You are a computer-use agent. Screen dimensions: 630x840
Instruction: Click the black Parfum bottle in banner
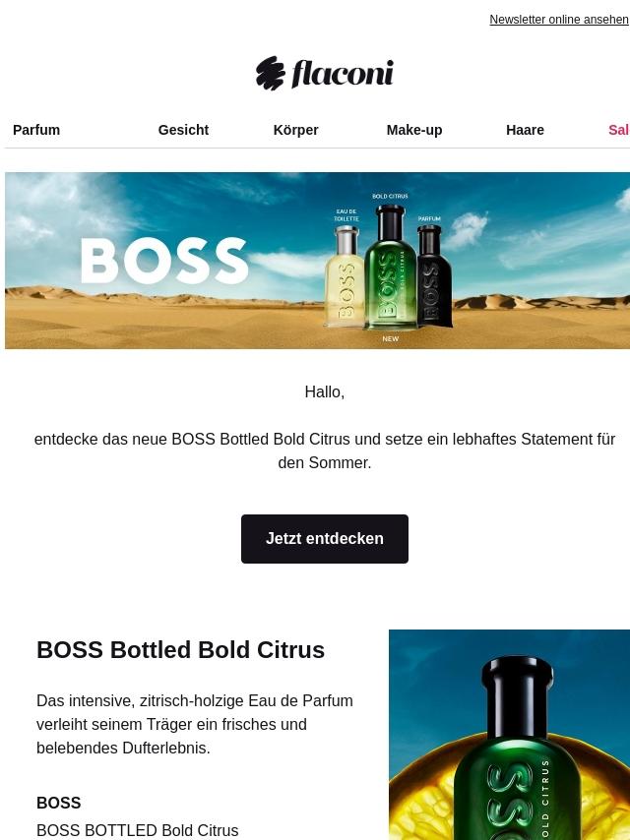(433, 275)
